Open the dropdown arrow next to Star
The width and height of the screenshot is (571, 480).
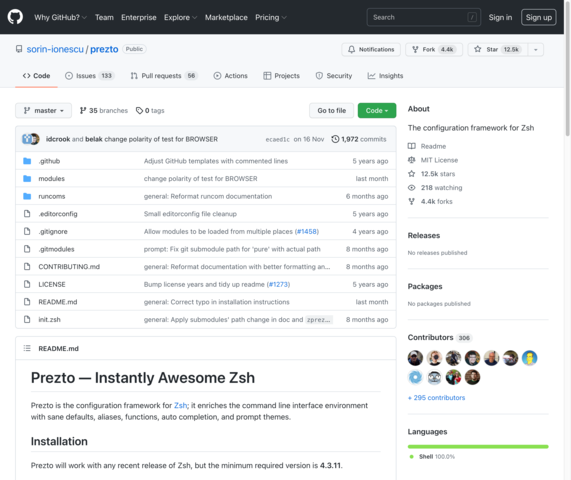point(535,50)
